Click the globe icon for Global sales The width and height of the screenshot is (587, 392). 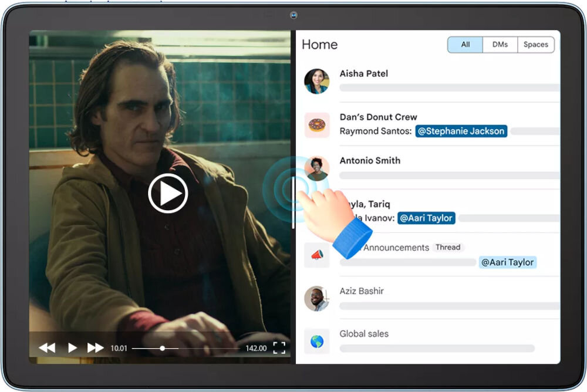pos(316,341)
